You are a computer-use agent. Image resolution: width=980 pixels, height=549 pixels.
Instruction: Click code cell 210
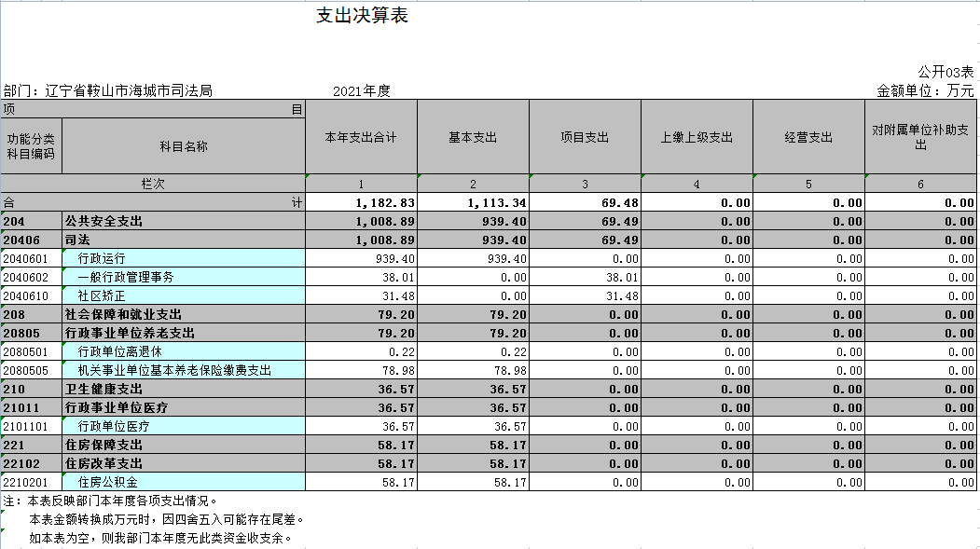coord(32,389)
